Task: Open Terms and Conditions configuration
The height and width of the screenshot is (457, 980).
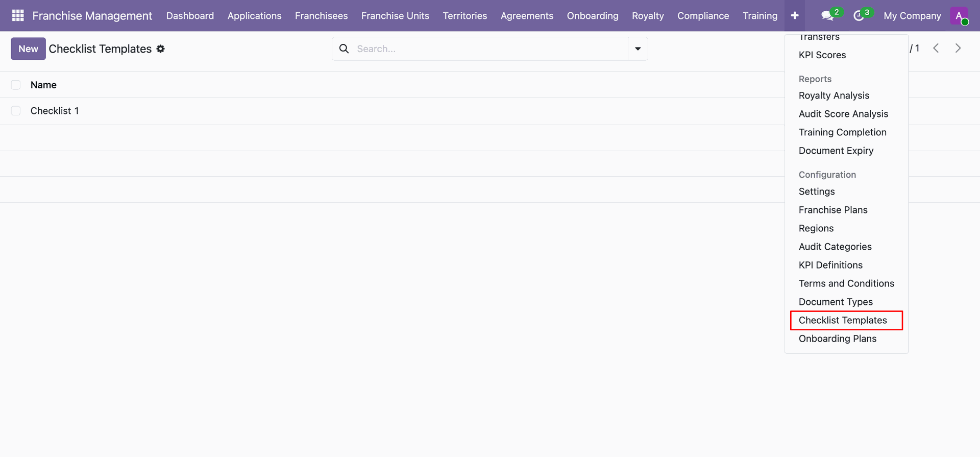Action: [x=846, y=283]
